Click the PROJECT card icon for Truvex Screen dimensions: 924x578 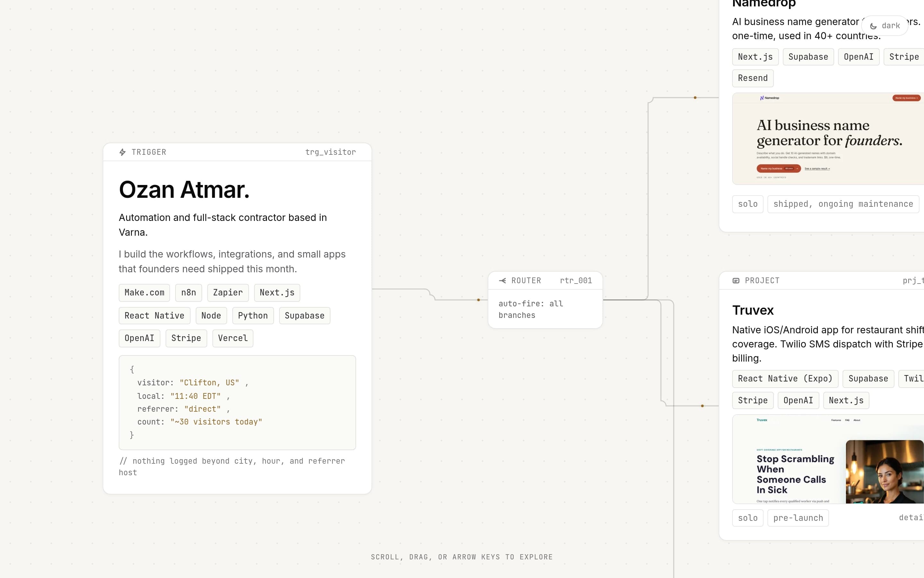736,281
